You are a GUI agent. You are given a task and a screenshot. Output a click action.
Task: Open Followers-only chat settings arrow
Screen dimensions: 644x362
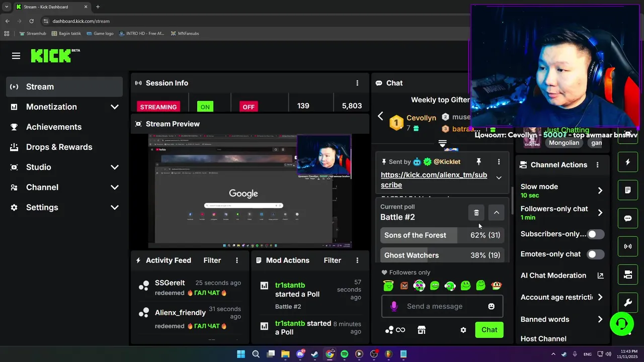point(600,213)
